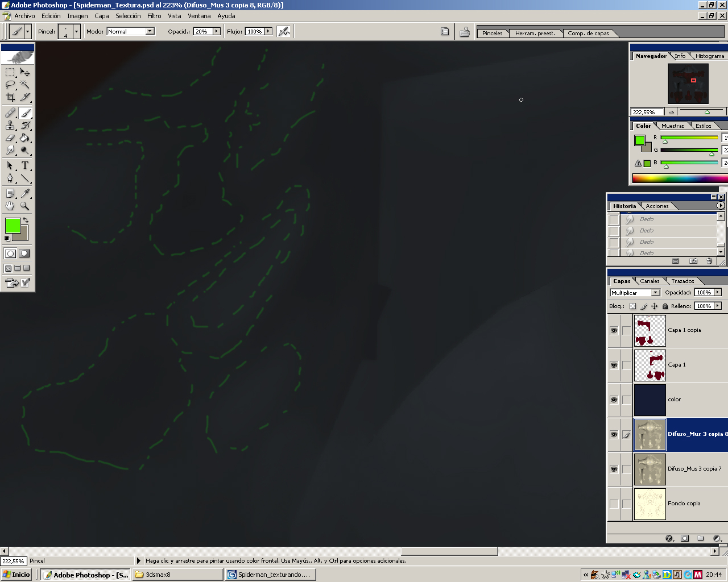Select the Hand tool
This screenshot has height=582, width=728.
[x=10, y=206]
